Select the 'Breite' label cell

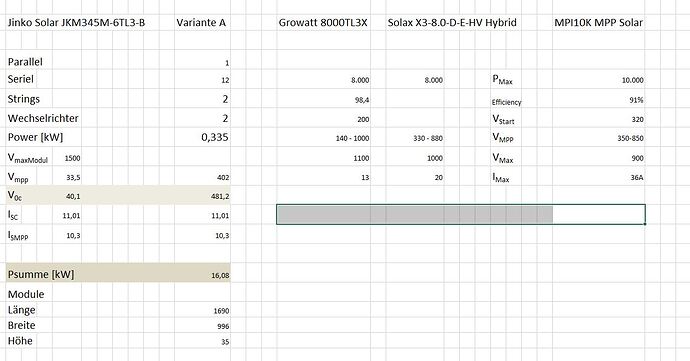[22, 325]
